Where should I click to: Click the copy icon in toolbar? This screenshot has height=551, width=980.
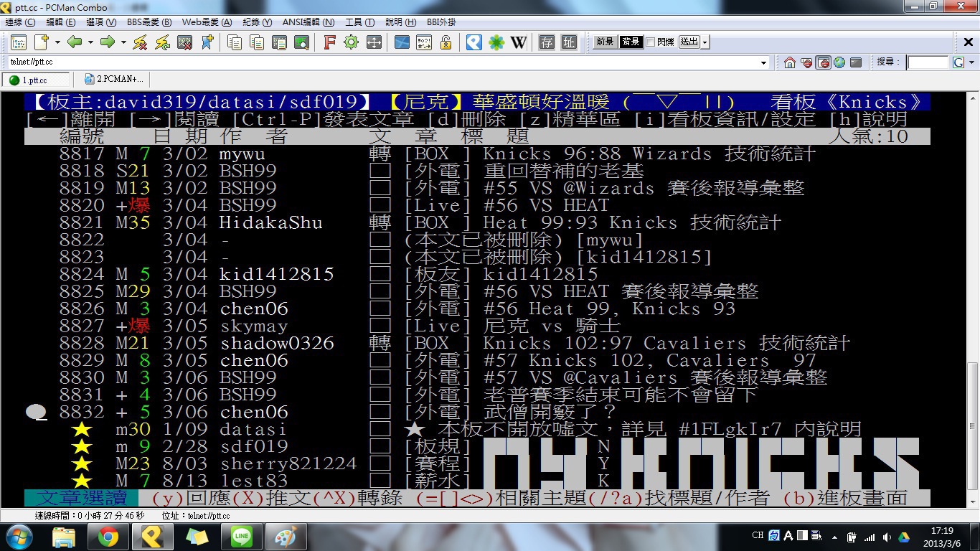click(234, 42)
